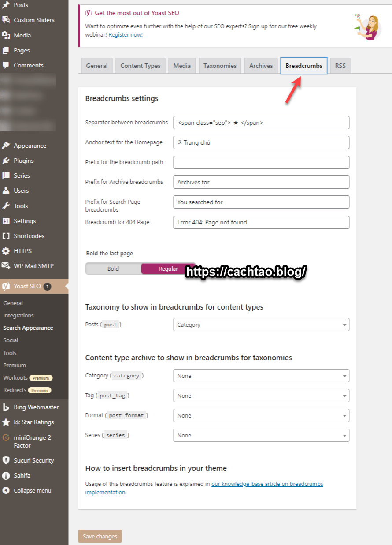Click the Appearance paintbrush icon
The height and width of the screenshot is (545, 392).
click(6, 146)
